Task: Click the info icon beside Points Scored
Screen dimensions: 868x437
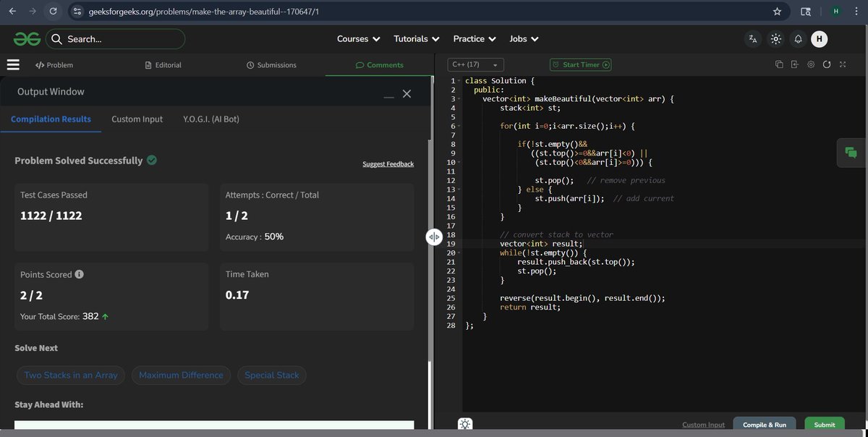Action: coord(80,275)
